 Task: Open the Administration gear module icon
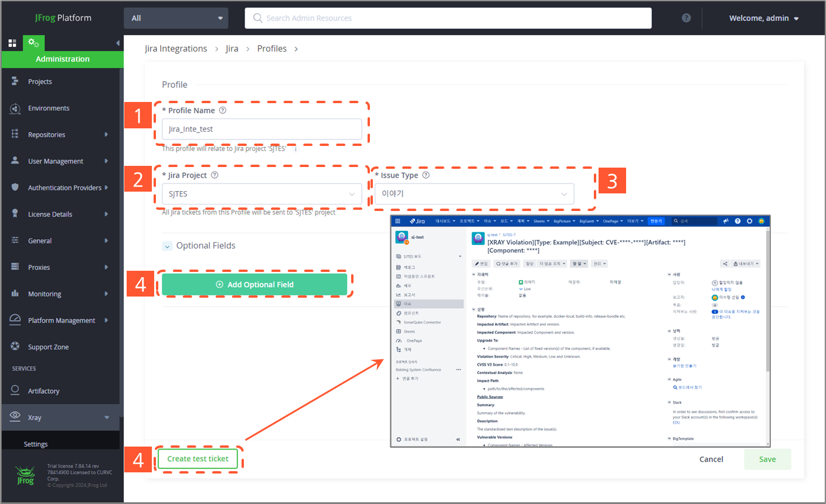pyautogui.click(x=33, y=43)
